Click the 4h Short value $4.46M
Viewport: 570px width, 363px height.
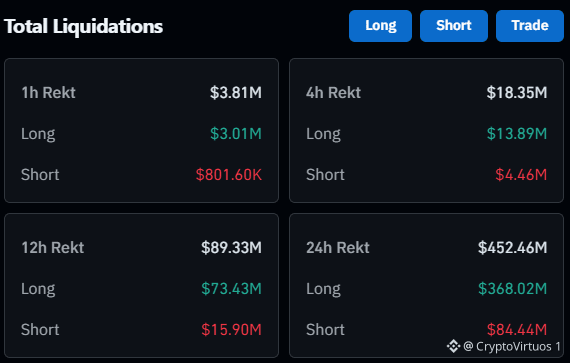[521, 175]
